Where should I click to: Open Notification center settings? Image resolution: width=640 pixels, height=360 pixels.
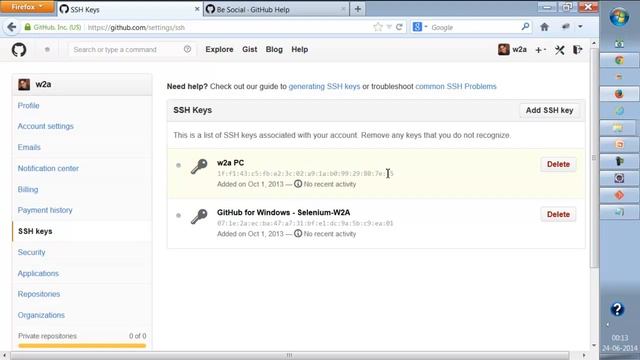(x=48, y=168)
